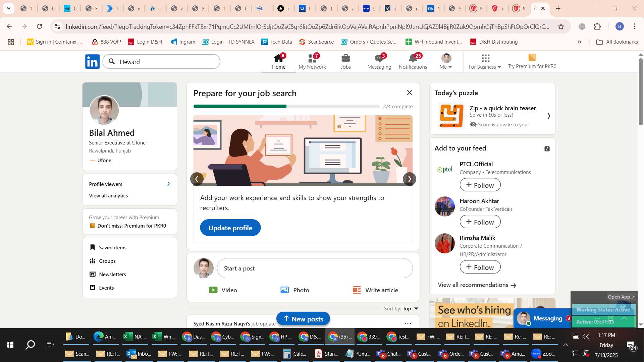Viewport: 644px width, 362px height.
Task: Go back in the browser
Action: click(x=9, y=26)
